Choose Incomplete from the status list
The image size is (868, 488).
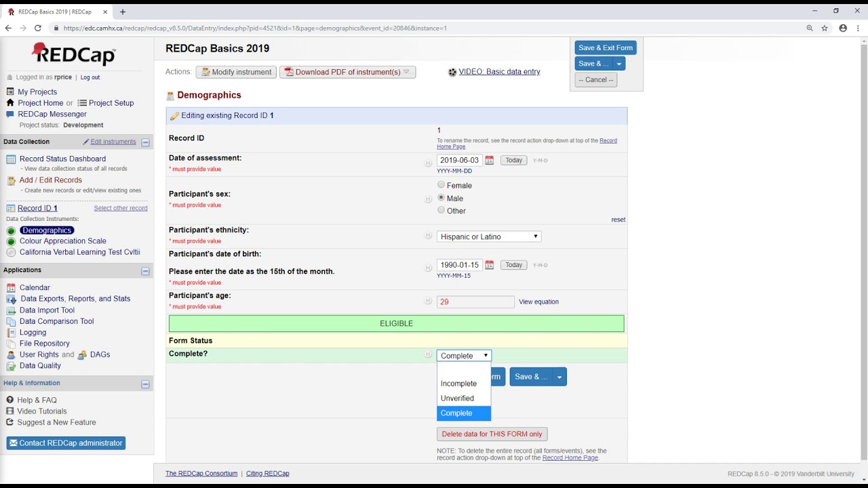click(464, 384)
